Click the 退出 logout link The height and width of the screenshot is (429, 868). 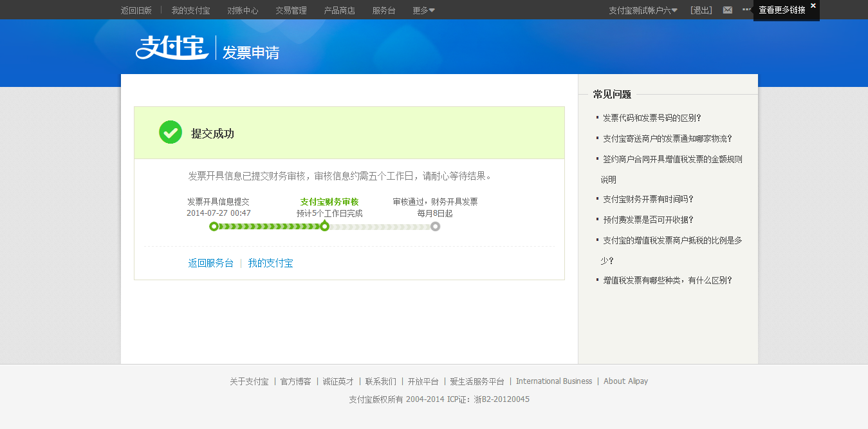(x=701, y=10)
